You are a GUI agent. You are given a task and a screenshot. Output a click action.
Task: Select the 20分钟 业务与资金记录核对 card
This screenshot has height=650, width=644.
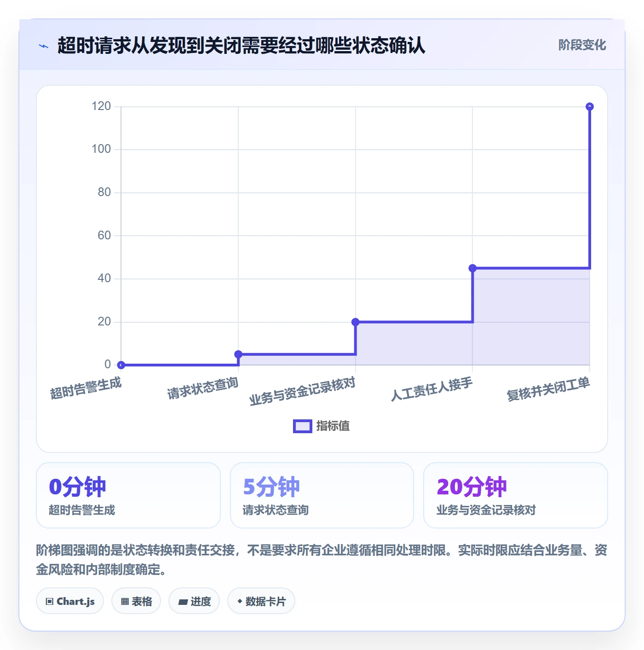(x=516, y=495)
